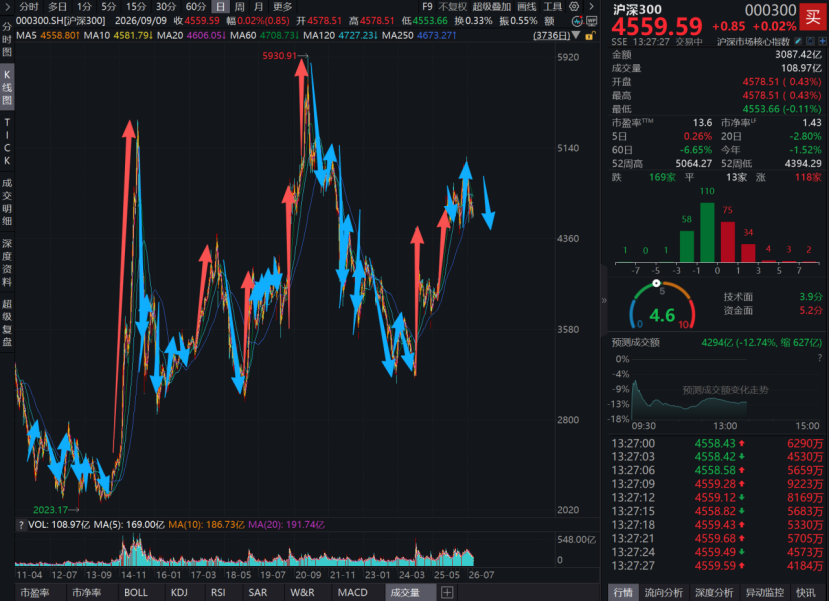
Task: Toggle the chart lock icon
Action: 591,35
